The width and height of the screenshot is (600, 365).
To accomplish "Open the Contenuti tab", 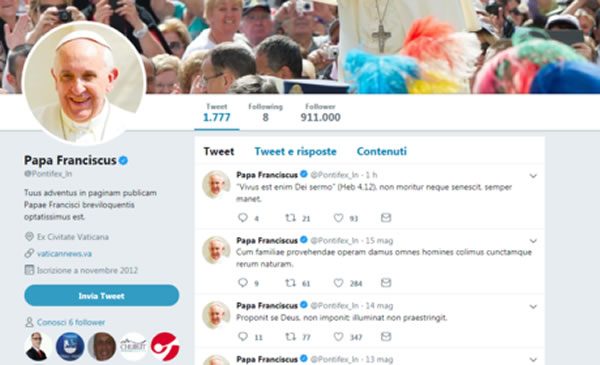I will tap(382, 152).
